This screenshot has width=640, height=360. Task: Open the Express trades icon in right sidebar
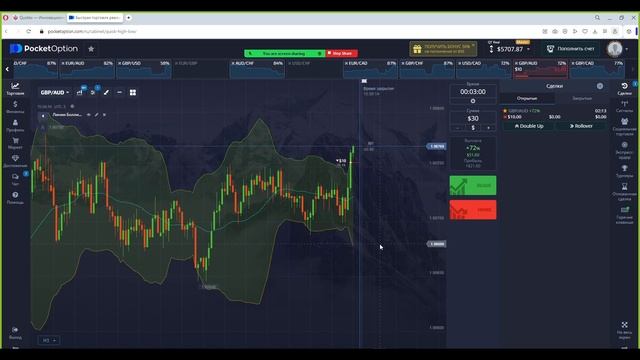click(624, 150)
